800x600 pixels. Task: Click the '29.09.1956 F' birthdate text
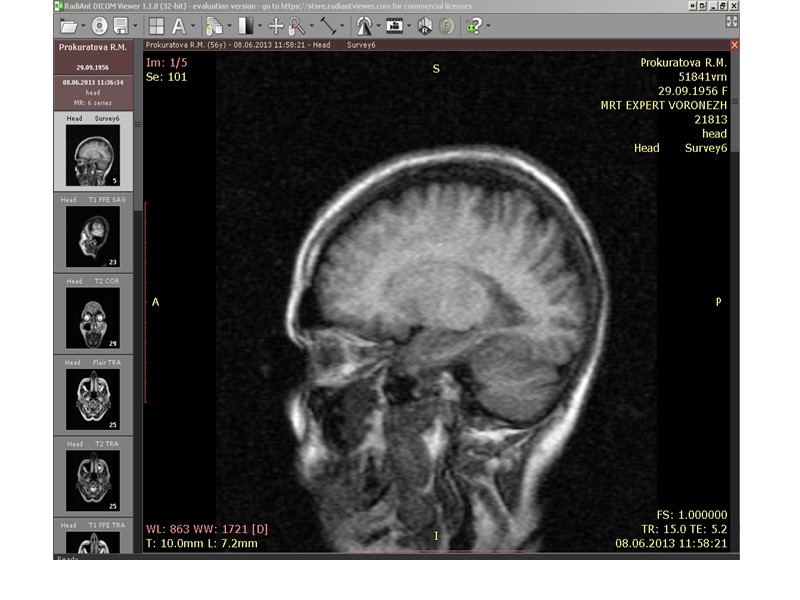click(x=692, y=91)
